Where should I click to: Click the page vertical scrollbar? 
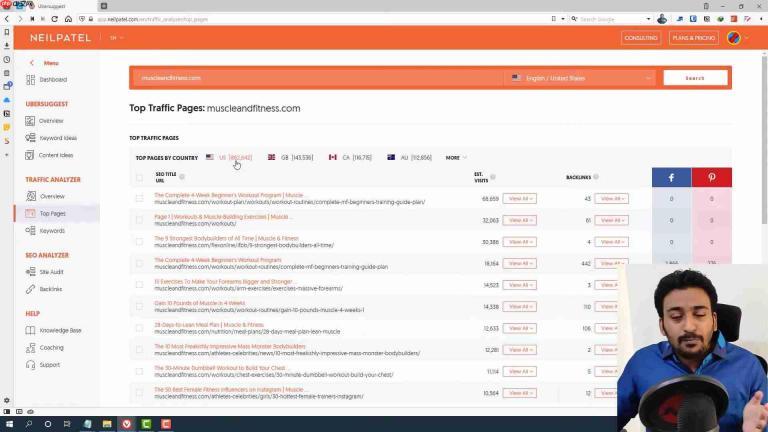pos(764,140)
